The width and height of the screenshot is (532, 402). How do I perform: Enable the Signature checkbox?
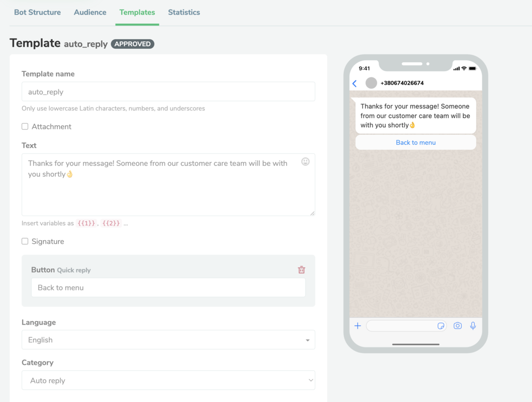[x=25, y=241]
